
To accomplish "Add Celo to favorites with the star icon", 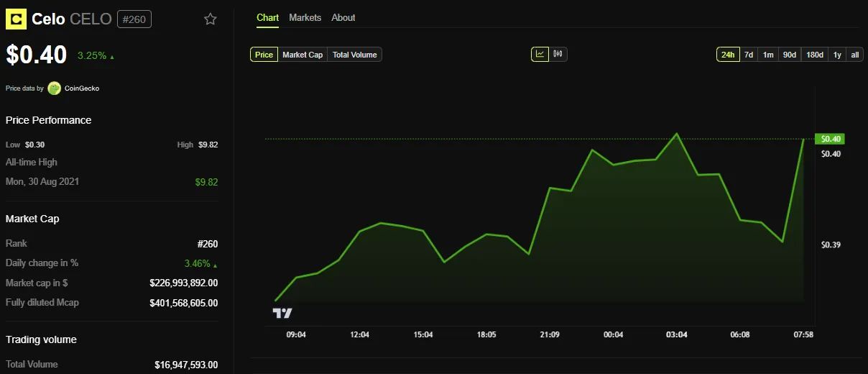I will tap(210, 19).
